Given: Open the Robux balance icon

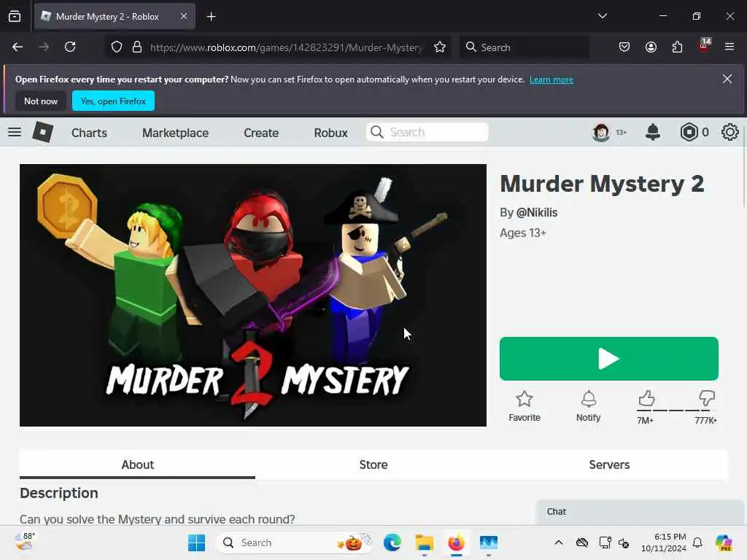Looking at the screenshot, I should point(689,132).
